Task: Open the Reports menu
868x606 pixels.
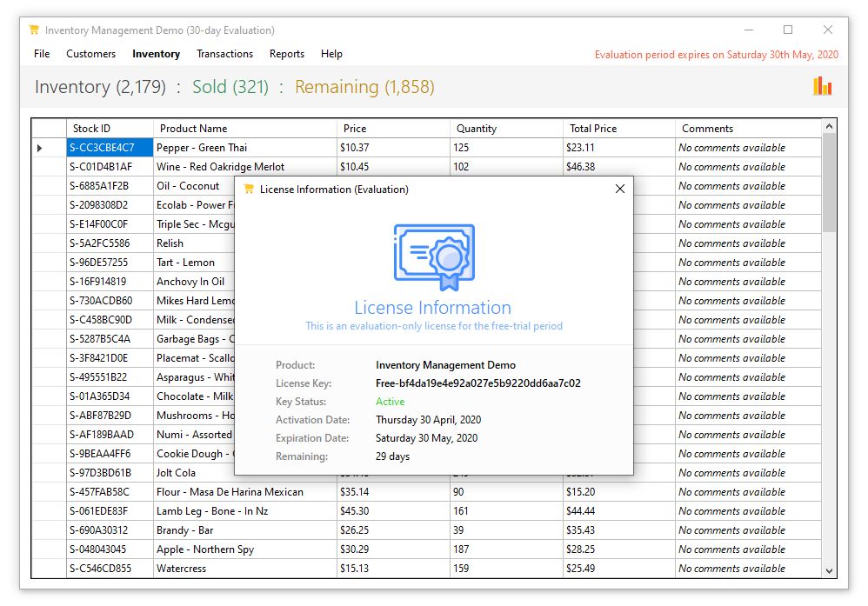Action: click(x=287, y=54)
